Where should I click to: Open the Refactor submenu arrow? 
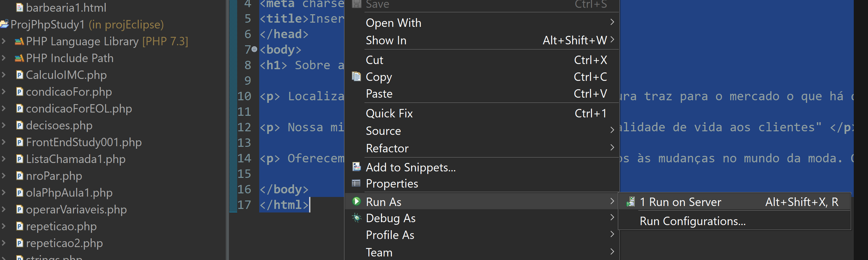612,148
